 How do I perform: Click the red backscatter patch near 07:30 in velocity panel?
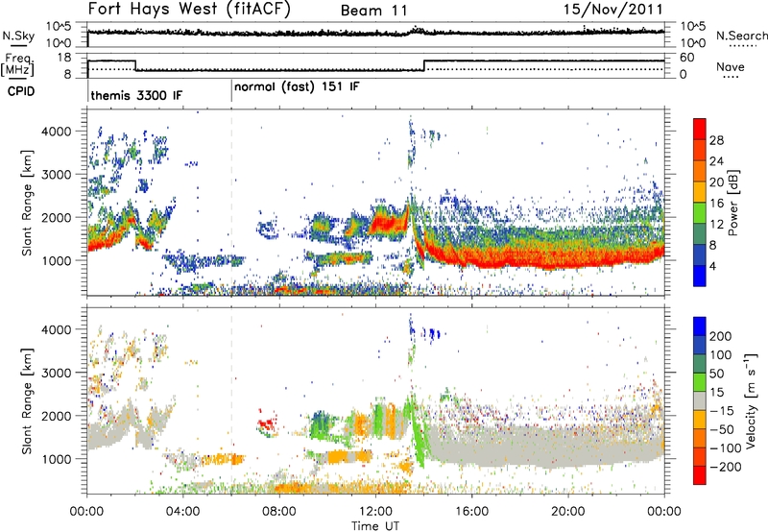coord(267,423)
